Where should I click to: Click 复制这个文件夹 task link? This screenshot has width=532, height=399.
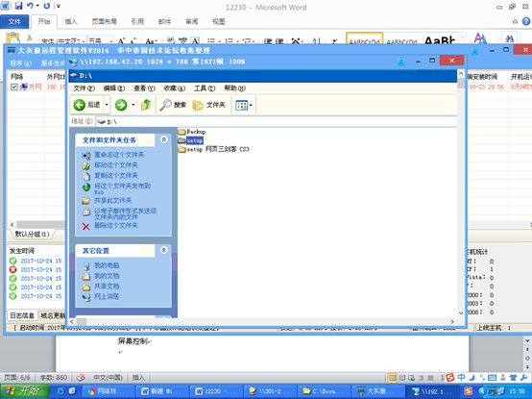(x=115, y=176)
